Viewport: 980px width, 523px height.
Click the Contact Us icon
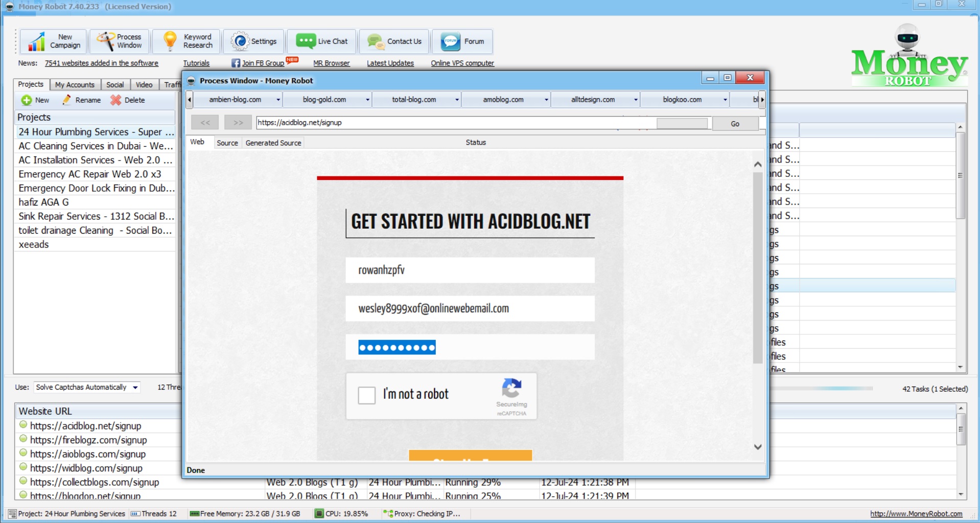coord(376,41)
